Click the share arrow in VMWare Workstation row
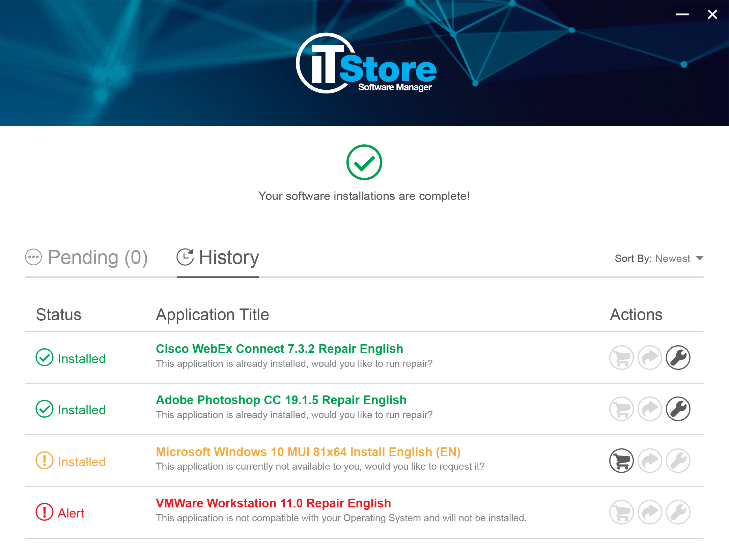The width and height of the screenshot is (729, 560). click(650, 512)
